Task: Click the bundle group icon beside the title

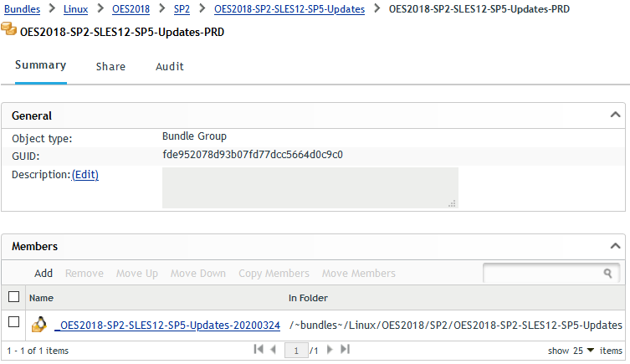Action: tap(8, 29)
